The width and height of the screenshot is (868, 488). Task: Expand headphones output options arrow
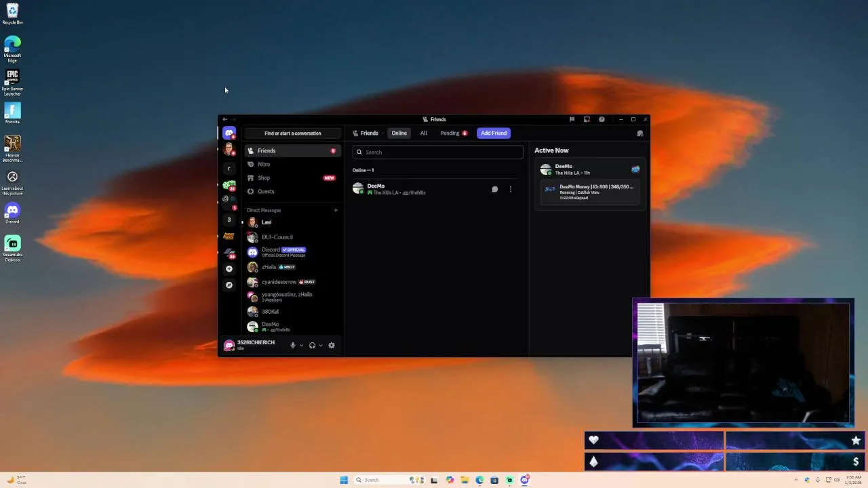click(321, 346)
